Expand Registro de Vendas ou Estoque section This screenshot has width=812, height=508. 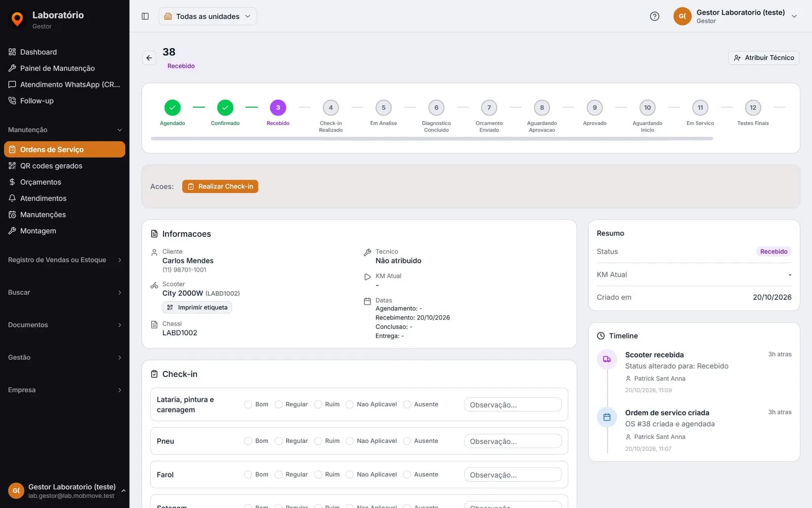point(64,260)
